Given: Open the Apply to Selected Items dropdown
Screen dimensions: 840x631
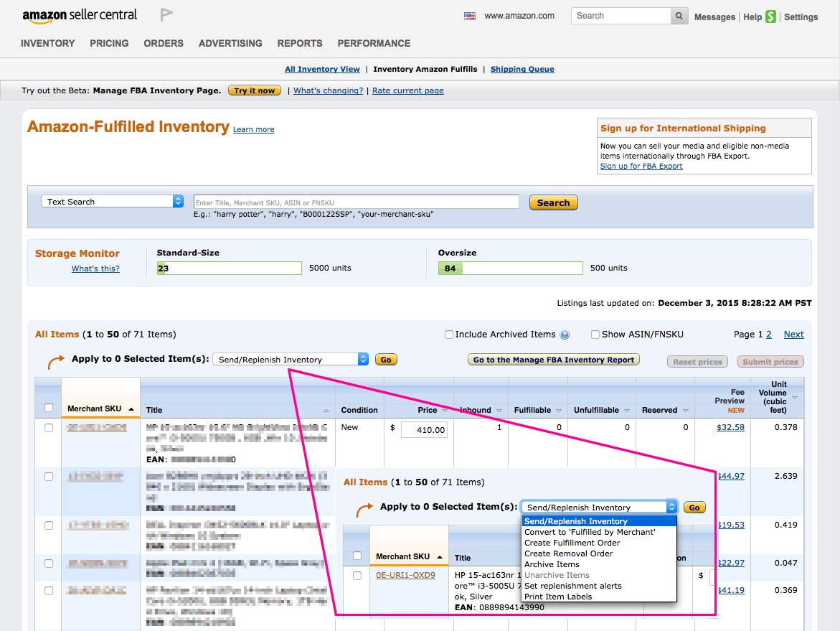Looking at the screenshot, I should tap(291, 360).
